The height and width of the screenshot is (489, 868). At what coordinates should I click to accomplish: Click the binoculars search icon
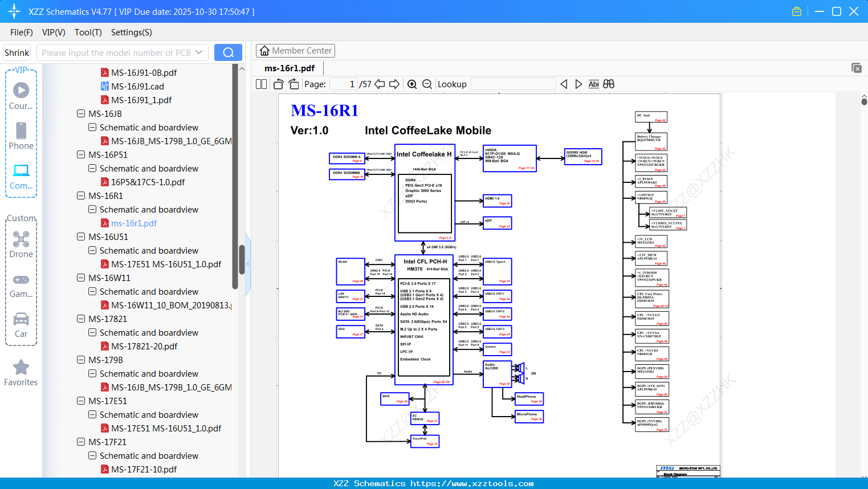[609, 84]
